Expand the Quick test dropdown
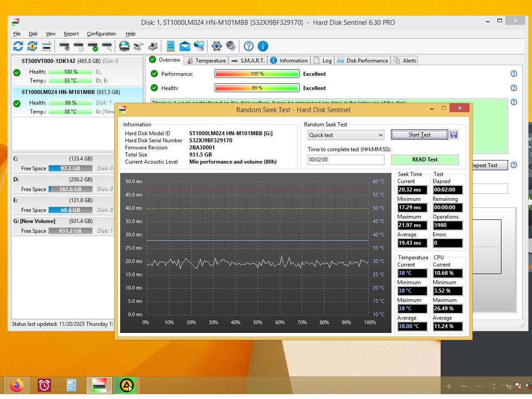The image size is (532, 399). 346,135
